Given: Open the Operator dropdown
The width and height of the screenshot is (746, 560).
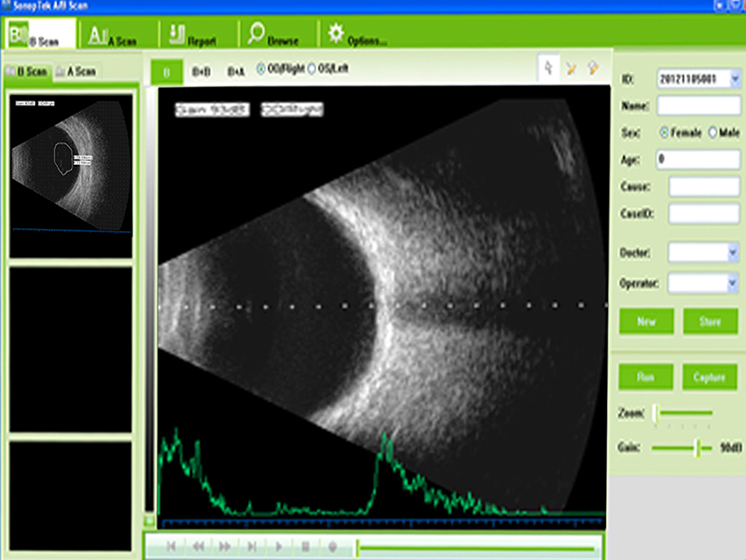Looking at the screenshot, I should 733,282.
